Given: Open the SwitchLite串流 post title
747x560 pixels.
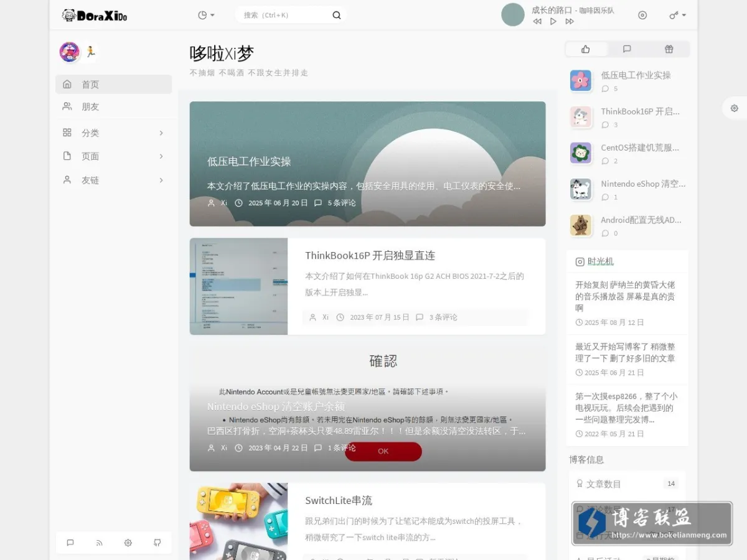Looking at the screenshot, I should click(339, 500).
